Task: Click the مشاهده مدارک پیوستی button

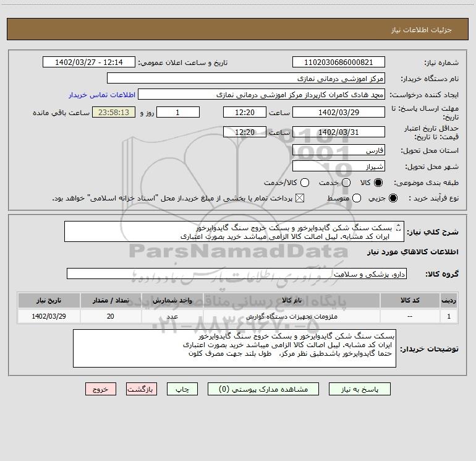Action: click(x=263, y=389)
